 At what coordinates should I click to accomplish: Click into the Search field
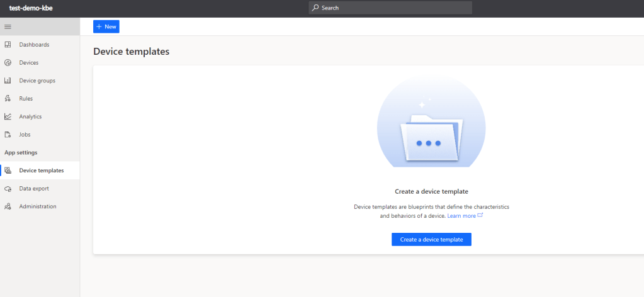point(390,8)
